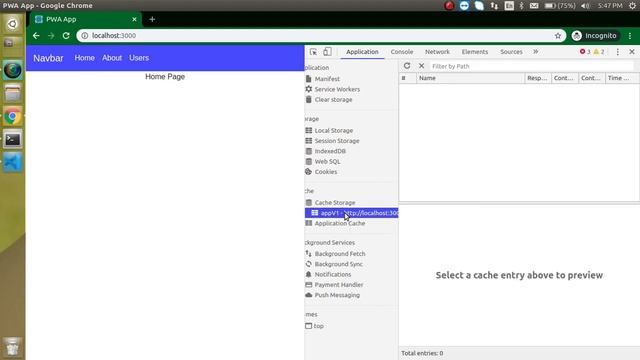Select the appV1 cache entry
Screen dimensions: 640x360
[351, 213]
